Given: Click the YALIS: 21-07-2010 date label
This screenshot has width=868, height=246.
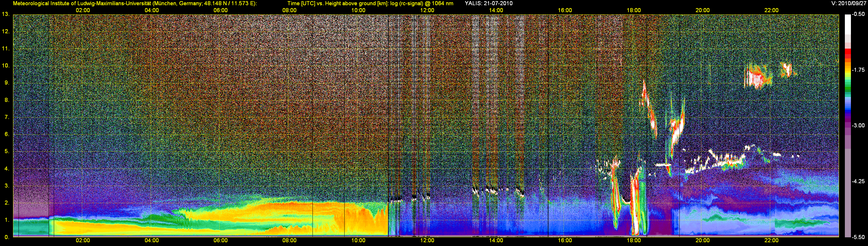Looking at the screenshot, I should 488,3.
